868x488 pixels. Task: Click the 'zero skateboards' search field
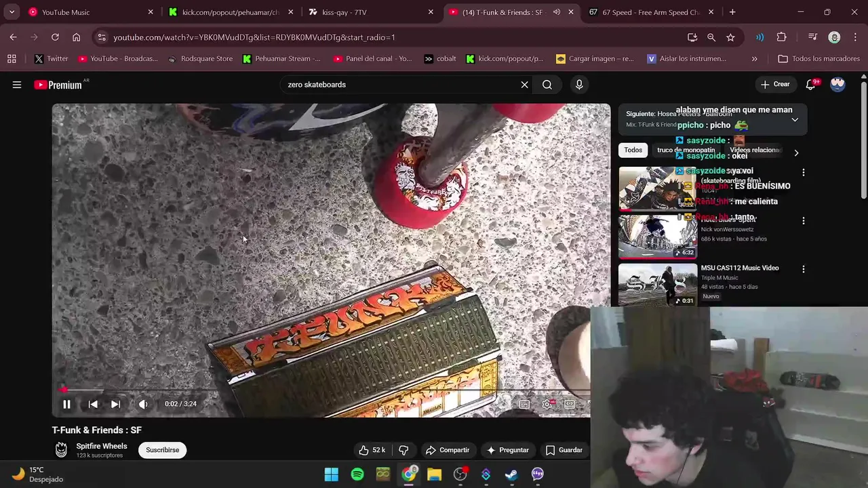(400, 85)
